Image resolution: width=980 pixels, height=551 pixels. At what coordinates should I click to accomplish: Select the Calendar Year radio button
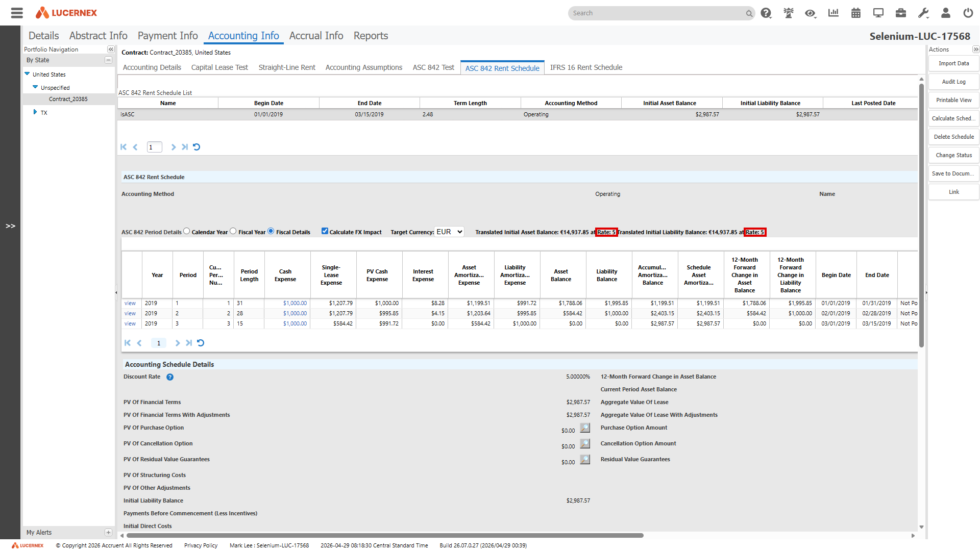pyautogui.click(x=187, y=231)
